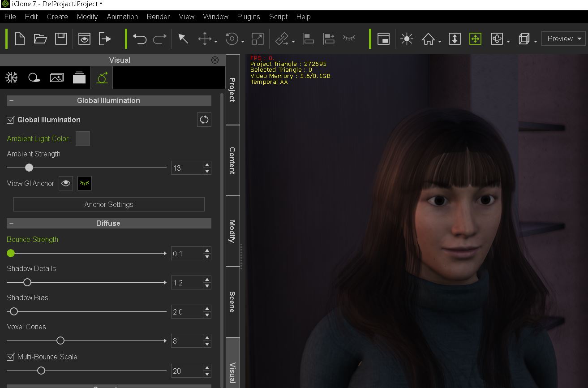Toggle the Multi-Bounce Scale checkbox
Image resolution: width=588 pixels, height=388 pixels.
[11, 357]
